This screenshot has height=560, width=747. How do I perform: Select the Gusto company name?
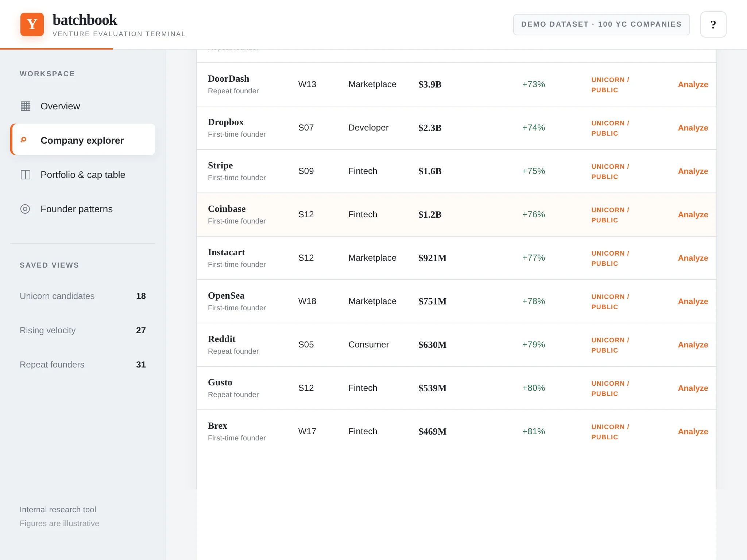(x=220, y=382)
